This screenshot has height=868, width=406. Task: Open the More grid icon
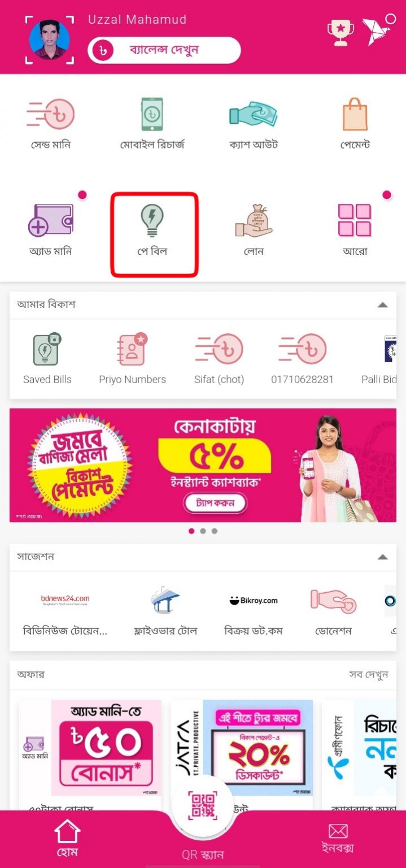[x=355, y=220]
